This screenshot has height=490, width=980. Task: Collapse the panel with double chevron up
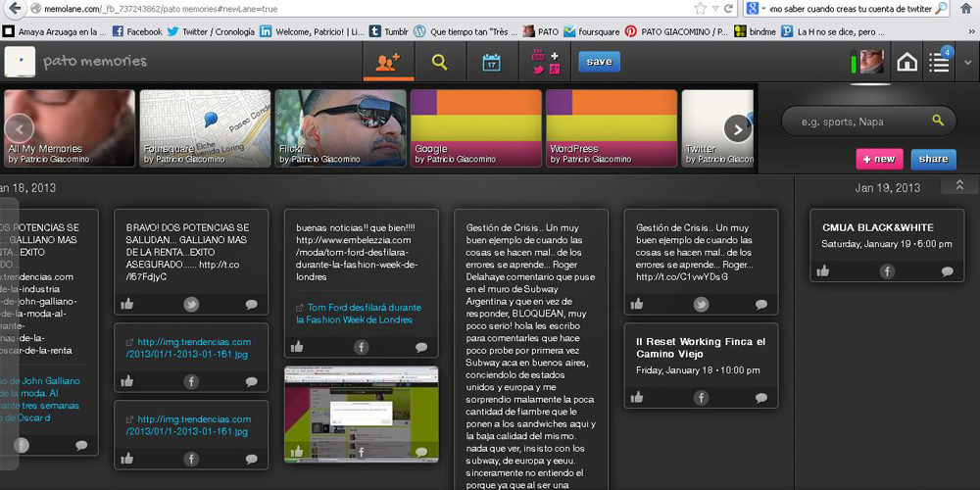(958, 185)
